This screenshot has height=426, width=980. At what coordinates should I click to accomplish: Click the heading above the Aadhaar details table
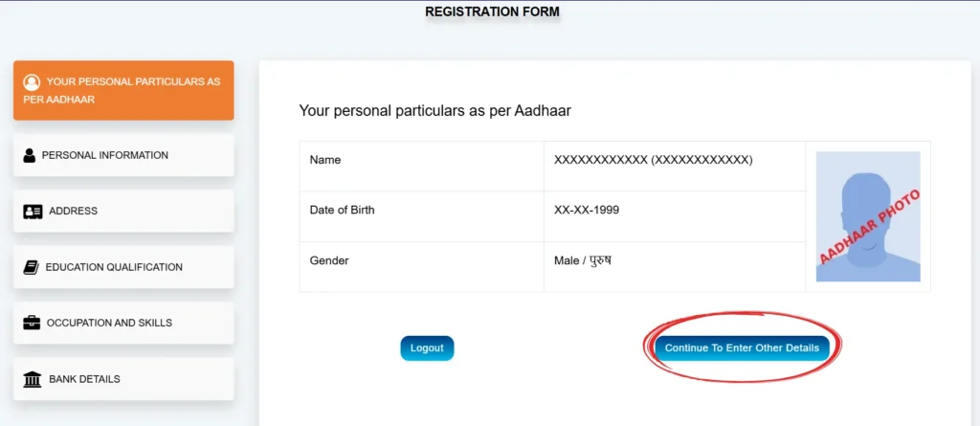pyautogui.click(x=435, y=110)
